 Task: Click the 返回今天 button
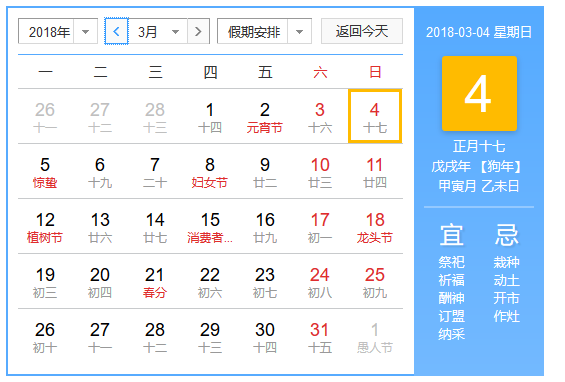(362, 31)
